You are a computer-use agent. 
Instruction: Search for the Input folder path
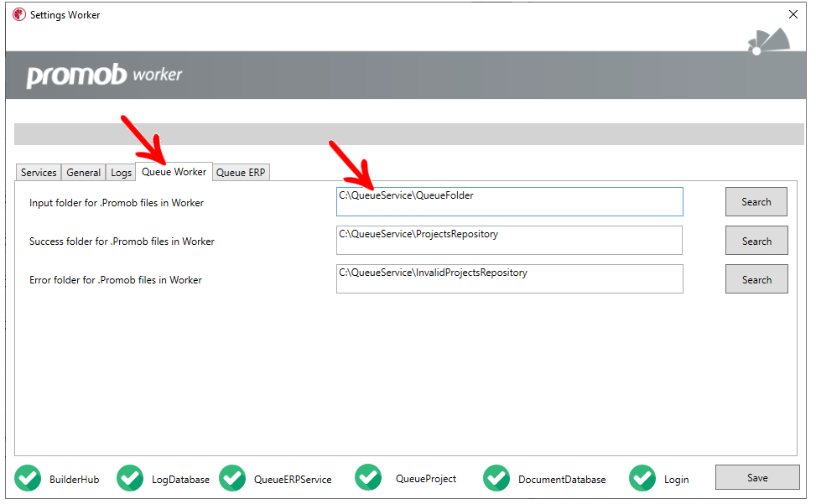coord(756,202)
